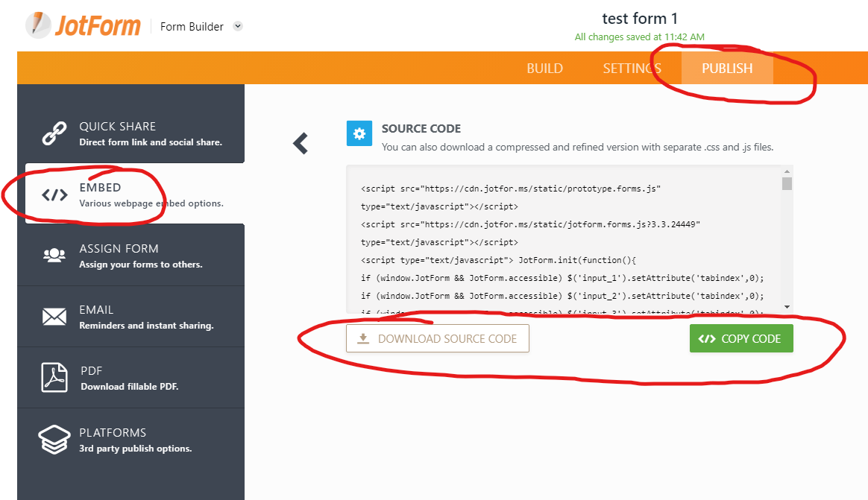The height and width of the screenshot is (500, 868).
Task: Click the blue Source Code gear icon
Action: (359, 133)
